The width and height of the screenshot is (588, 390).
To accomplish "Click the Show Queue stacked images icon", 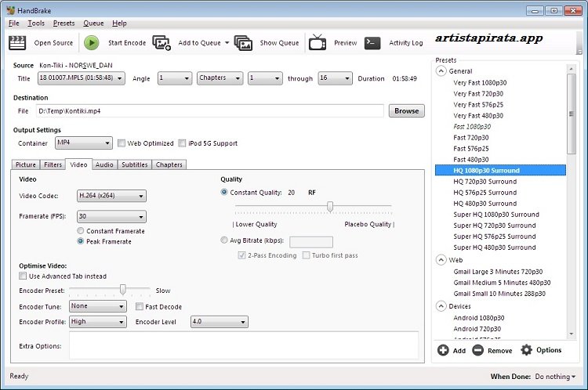I will click(243, 43).
